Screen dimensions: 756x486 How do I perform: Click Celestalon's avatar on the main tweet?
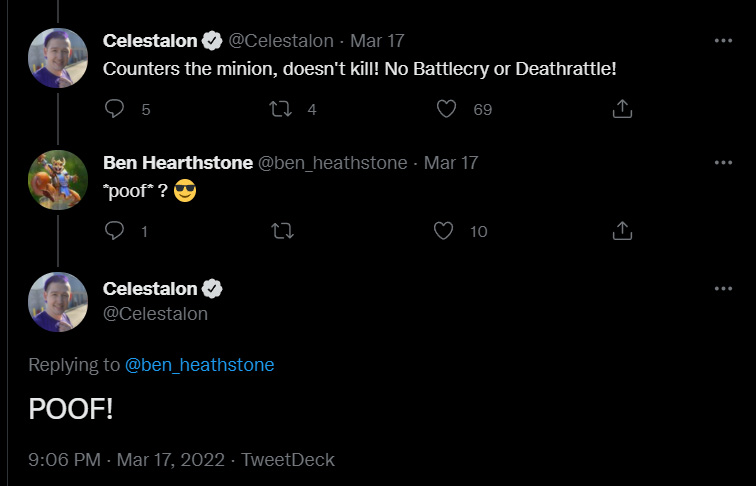(x=59, y=301)
